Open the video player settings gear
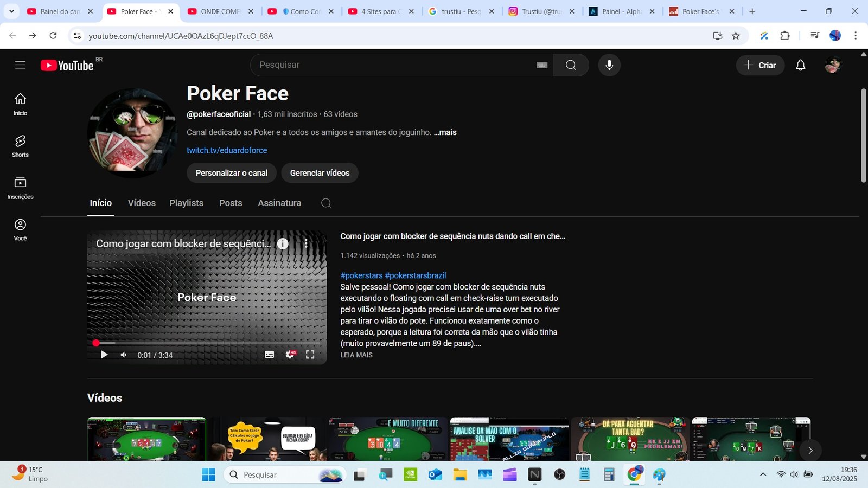868x488 pixels. click(290, 355)
